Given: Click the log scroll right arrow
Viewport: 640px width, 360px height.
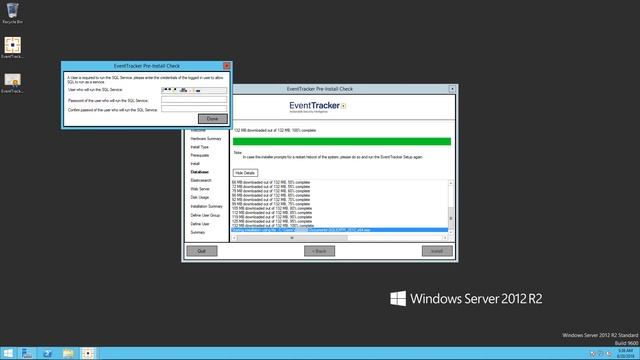Looking at the screenshot, I should pos(445,238).
